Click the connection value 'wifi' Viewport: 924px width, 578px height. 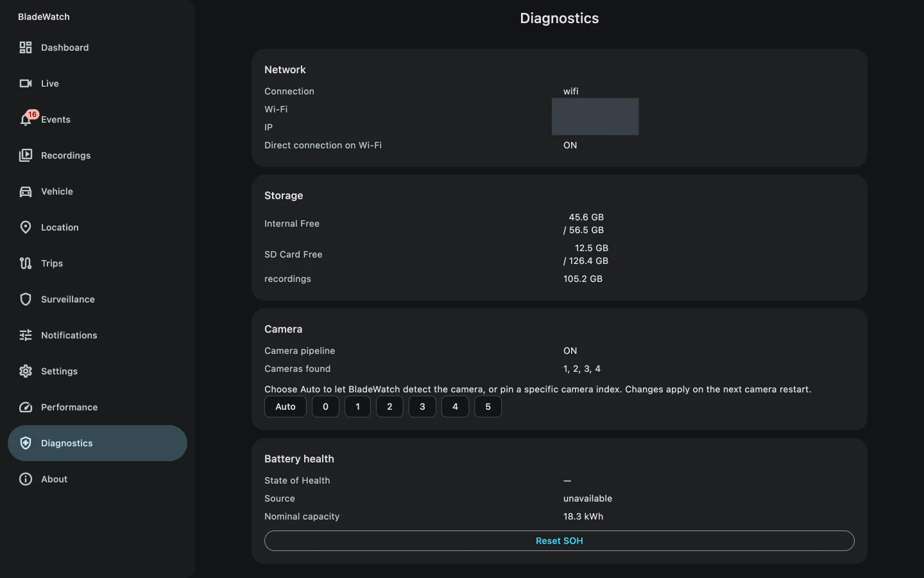pyautogui.click(x=571, y=91)
